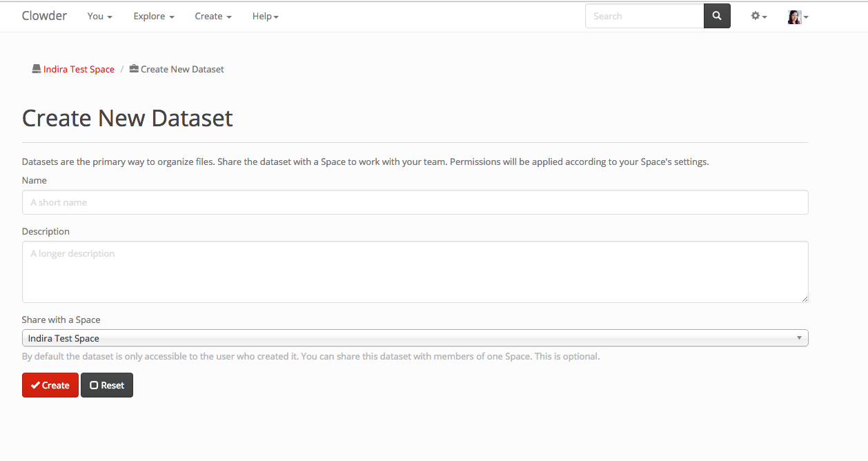Click the Search box in navbar
This screenshot has height=461, width=868.
[644, 16]
